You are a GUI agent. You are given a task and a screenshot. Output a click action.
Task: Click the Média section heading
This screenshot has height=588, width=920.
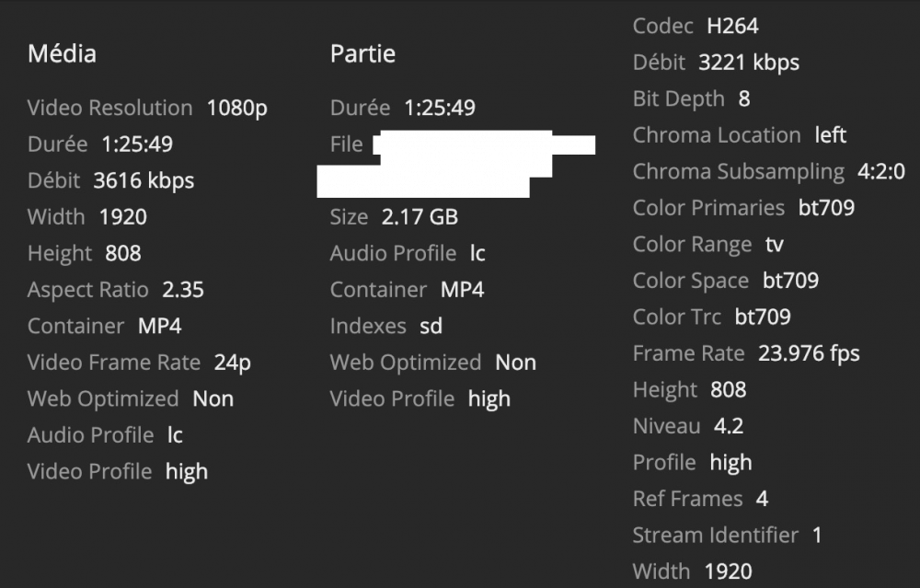(x=62, y=54)
